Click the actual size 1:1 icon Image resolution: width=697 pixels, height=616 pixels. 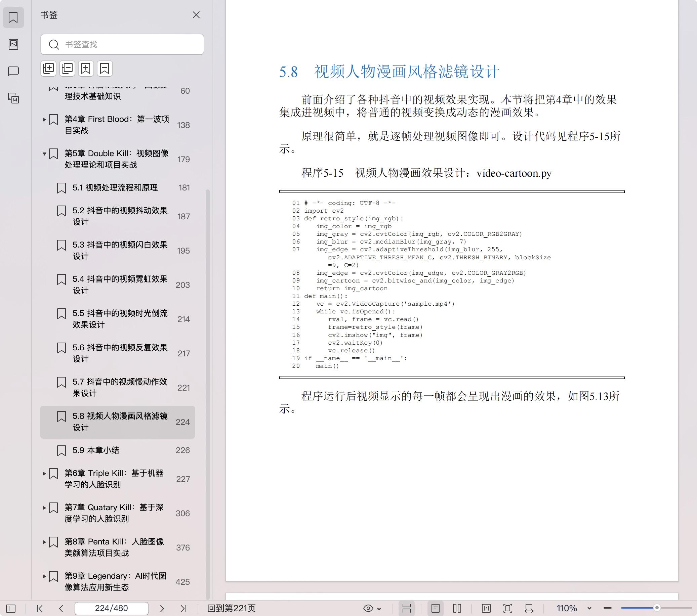(x=486, y=608)
